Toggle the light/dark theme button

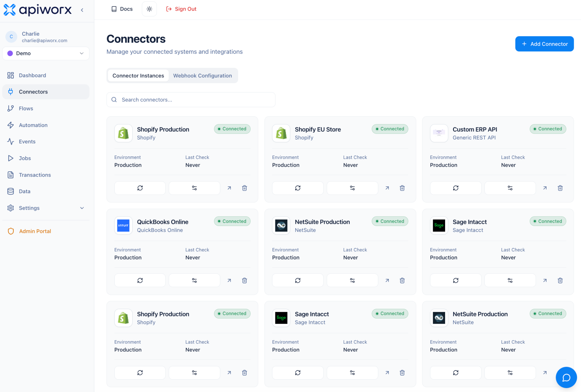point(149,9)
